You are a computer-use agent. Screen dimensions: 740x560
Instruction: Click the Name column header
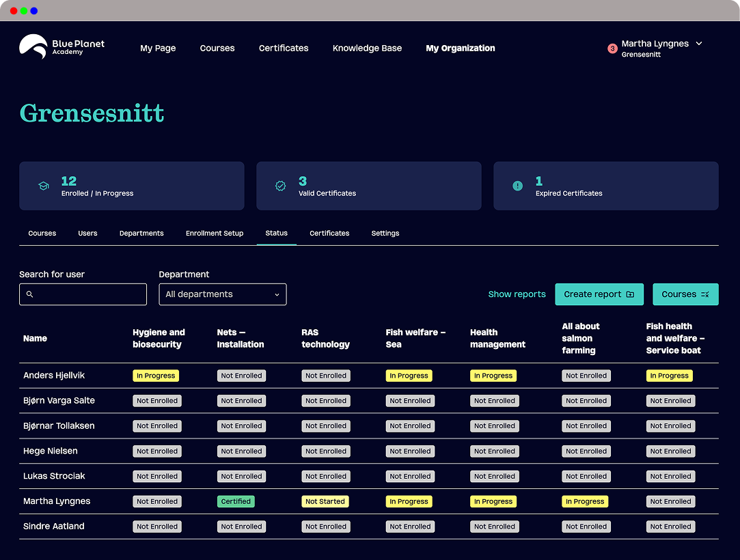pyautogui.click(x=35, y=338)
